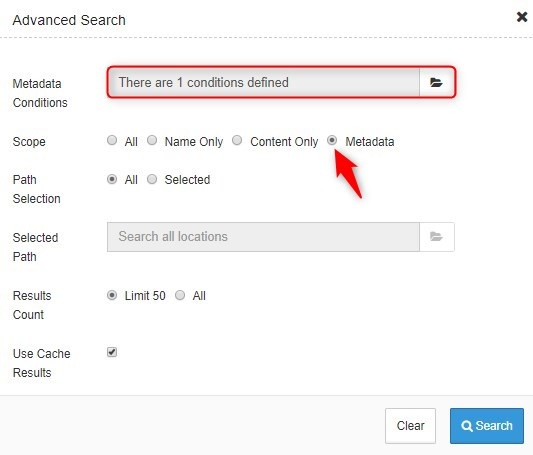This screenshot has height=455, width=533.
Task: Choose 'Limit 50' results count
Action: [112, 295]
